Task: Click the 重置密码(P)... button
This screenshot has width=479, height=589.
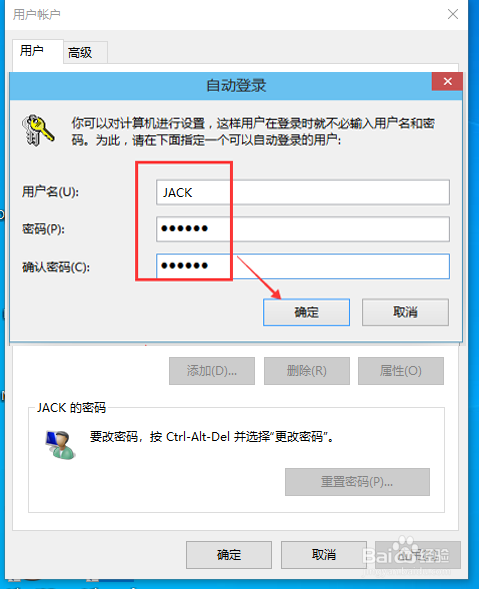Action: pyautogui.click(x=357, y=482)
